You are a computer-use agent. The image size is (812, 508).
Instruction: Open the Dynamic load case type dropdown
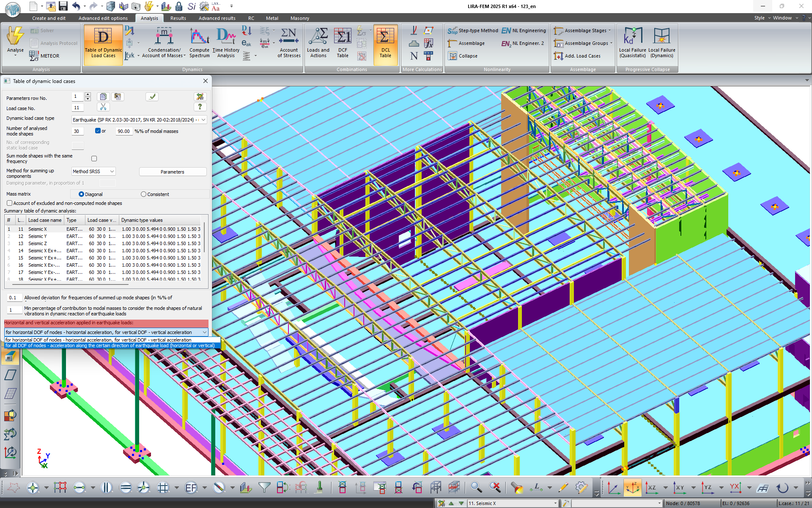click(203, 120)
